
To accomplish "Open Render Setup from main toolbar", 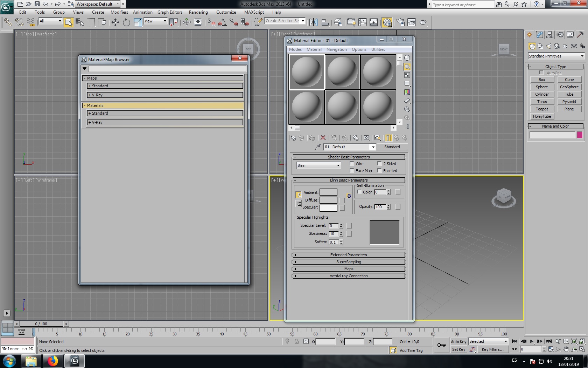I will click(x=401, y=22).
